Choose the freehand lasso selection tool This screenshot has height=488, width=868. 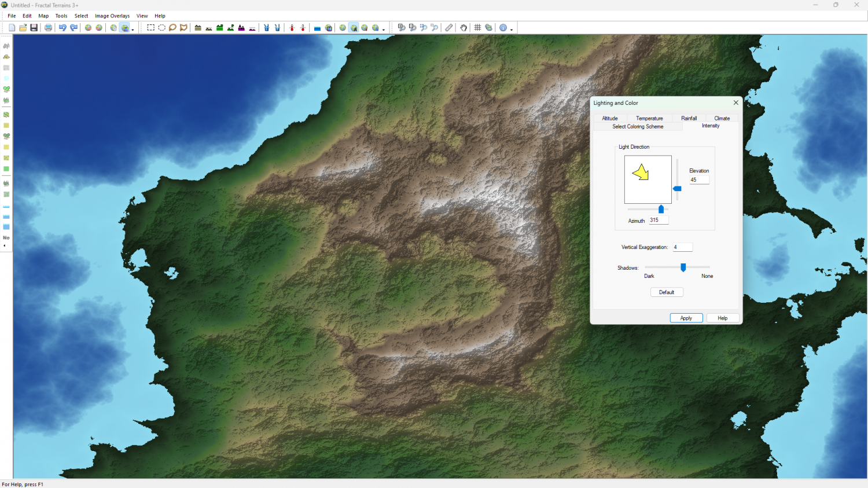[x=172, y=28]
